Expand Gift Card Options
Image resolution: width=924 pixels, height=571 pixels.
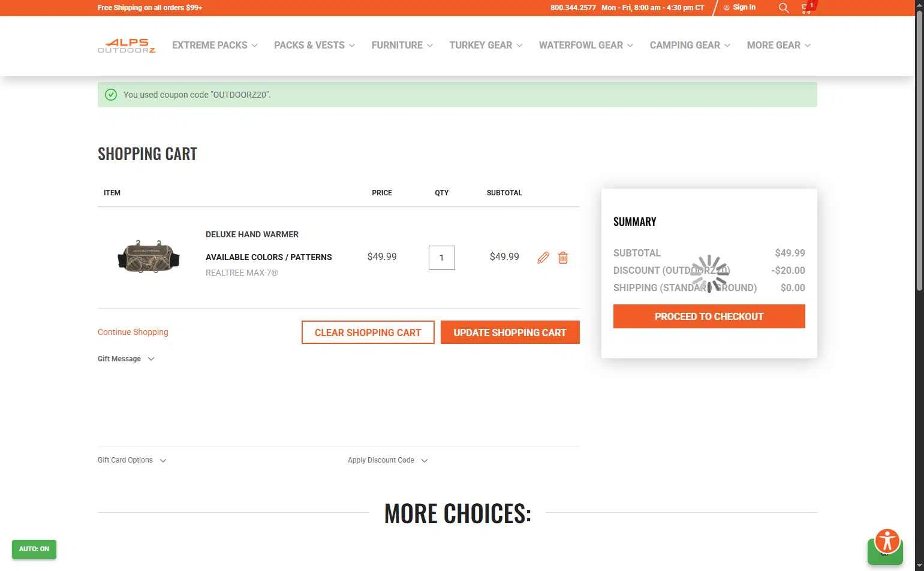[132, 460]
